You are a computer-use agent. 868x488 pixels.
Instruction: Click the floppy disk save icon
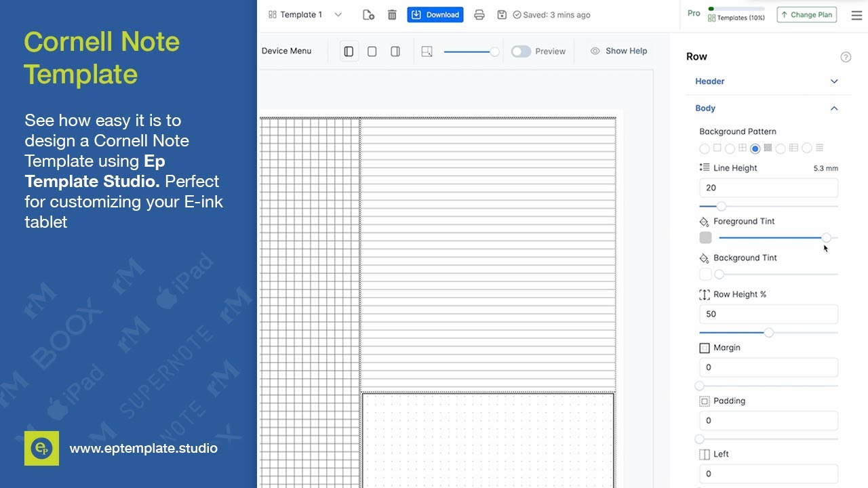502,15
